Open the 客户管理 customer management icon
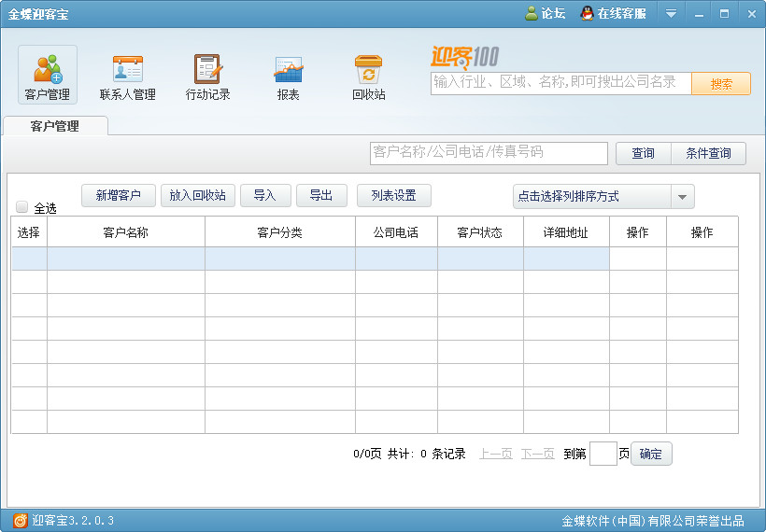The height and width of the screenshot is (532, 766). [x=48, y=75]
